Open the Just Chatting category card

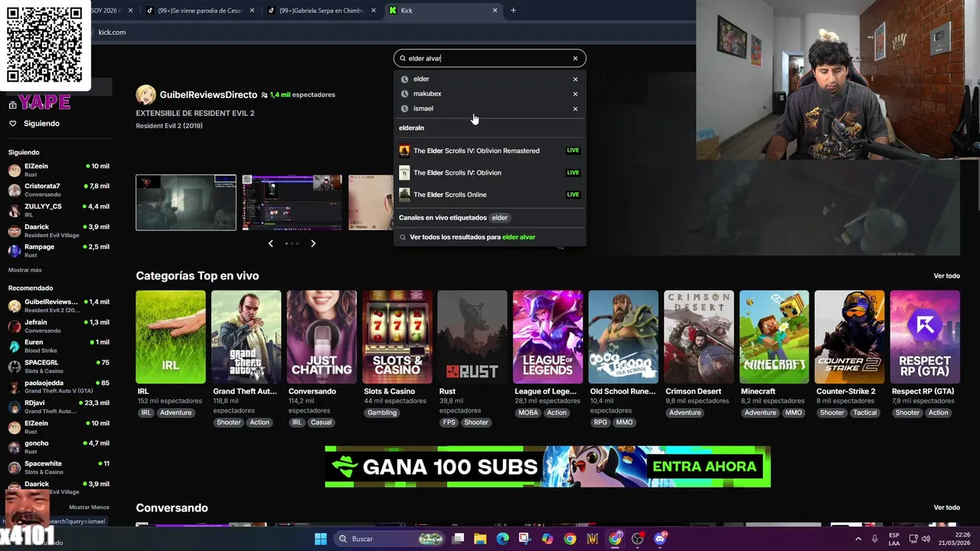pyautogui.click(x=322, y=337)
